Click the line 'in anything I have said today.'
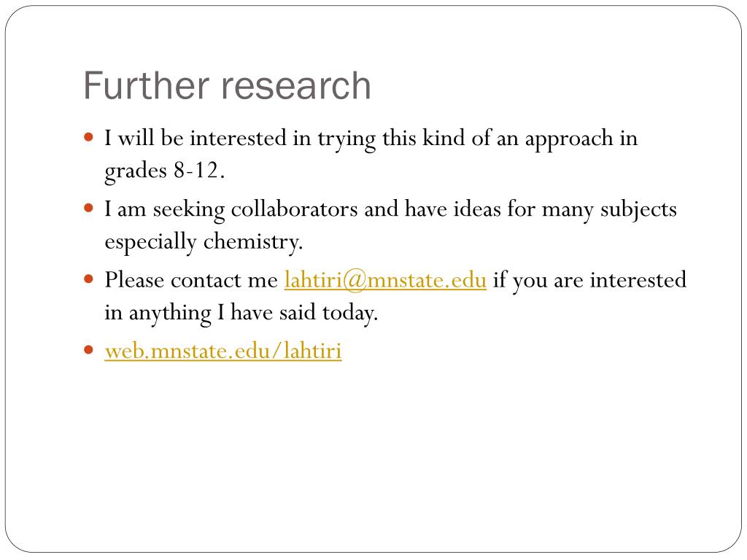747x560 pixels. coord(241,313)
